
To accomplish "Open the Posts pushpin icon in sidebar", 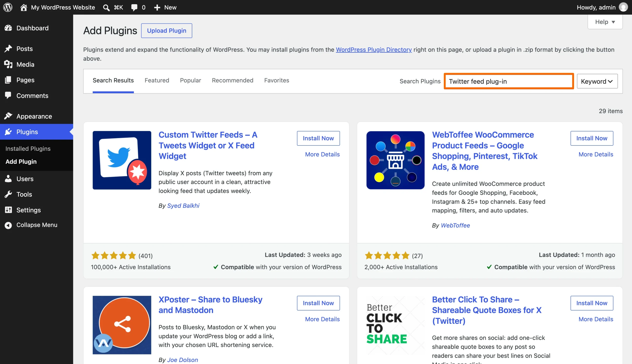I will coord(8,49).
